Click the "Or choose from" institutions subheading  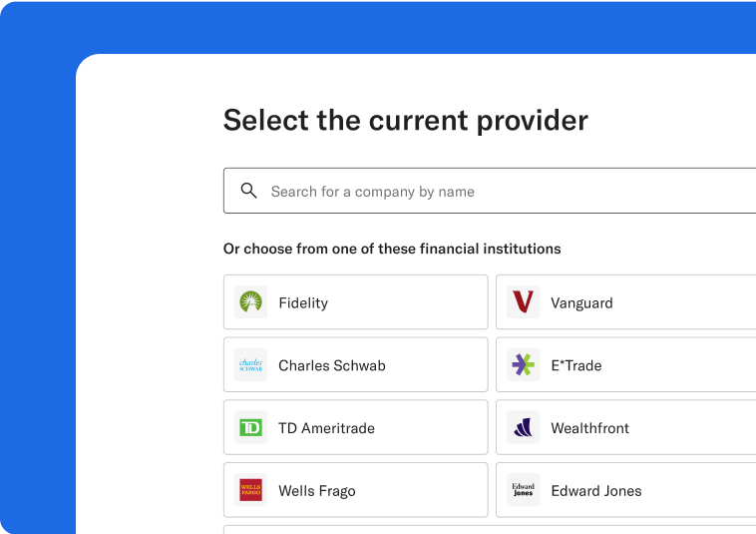[x=392, y=249]
